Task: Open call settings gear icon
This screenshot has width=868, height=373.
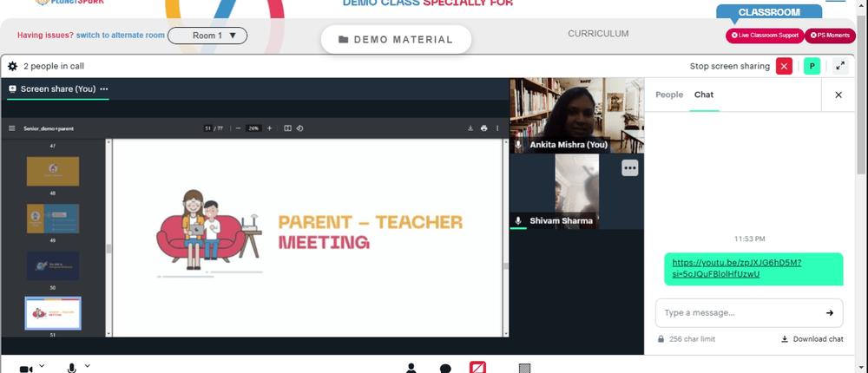Action: point(12,66)
